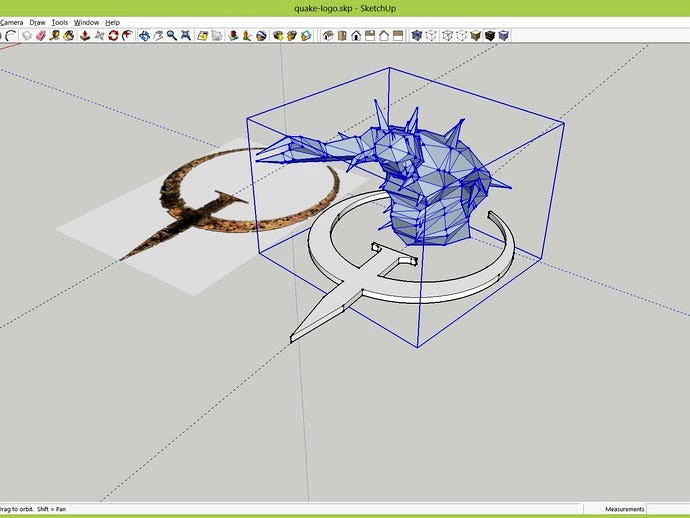Screen dimensions: 690x518
Task: Click the Share Component icon
Action: point(306,36)
